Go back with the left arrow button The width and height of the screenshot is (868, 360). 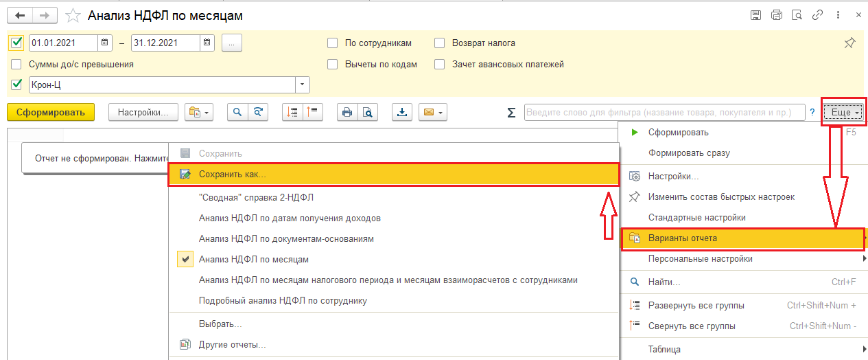click(x=20, y=15)
